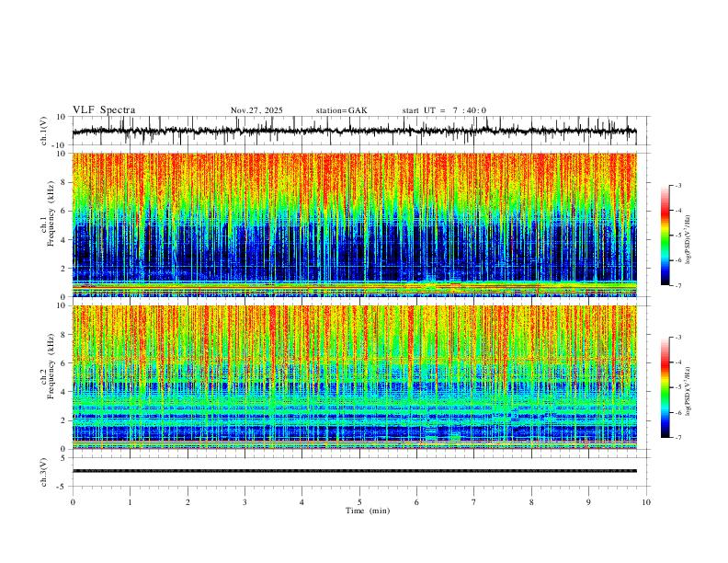Click the "8" kHz tick of the ch.1 spectrogram
The width and height of the screenshot is (728, 563).
point(65,182)
